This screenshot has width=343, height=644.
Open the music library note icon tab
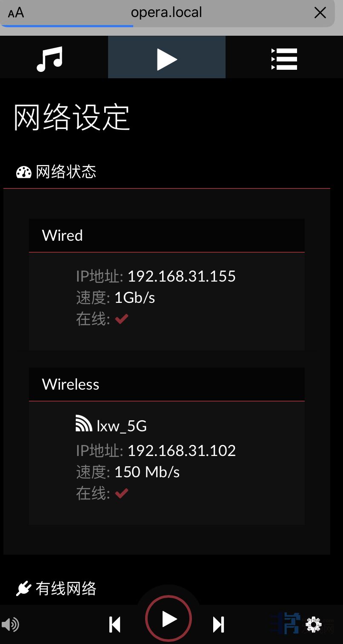[50, 58]
